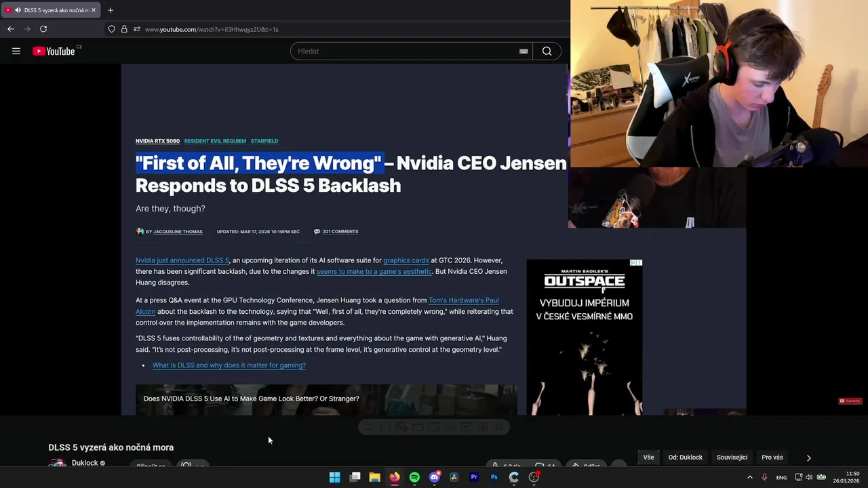868x488 pixels.
Task: Close the DLSS 5 browser tab
Action: pos(94,10)
